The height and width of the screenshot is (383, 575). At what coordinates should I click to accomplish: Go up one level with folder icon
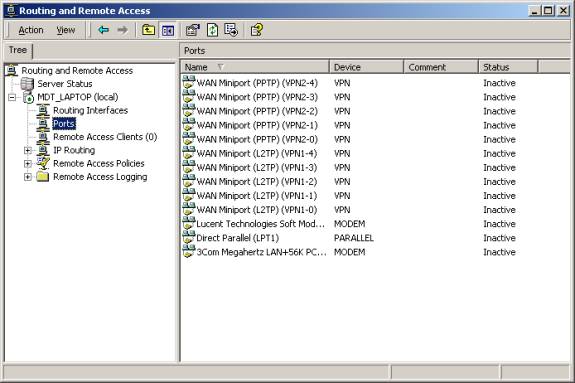[x=148, y=30]
